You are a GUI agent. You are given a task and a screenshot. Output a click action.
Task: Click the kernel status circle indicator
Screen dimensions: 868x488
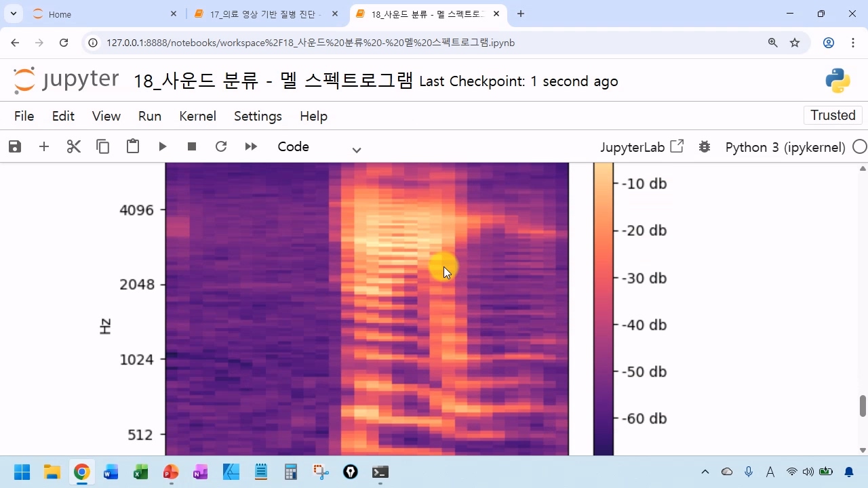click(x=860, y=147)
